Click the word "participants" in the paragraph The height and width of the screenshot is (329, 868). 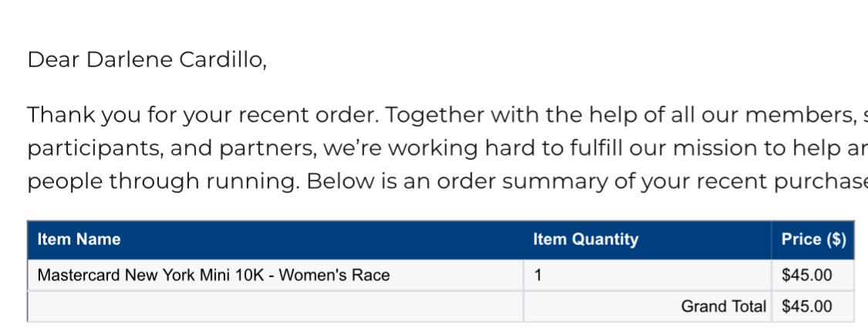tap(85, 148)
